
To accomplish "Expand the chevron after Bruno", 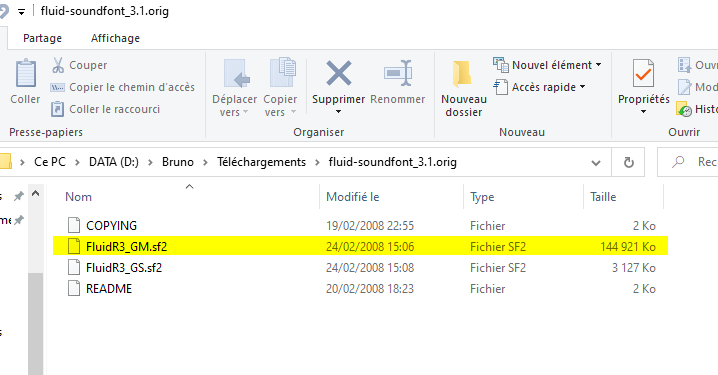I will pyautogui.click(x=205, y=162).
